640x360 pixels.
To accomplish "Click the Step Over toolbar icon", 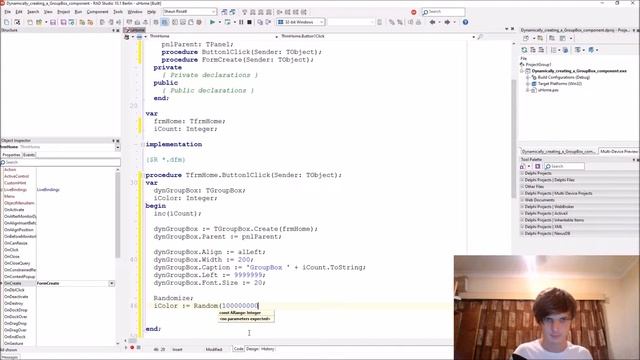I will click(268, 22).
